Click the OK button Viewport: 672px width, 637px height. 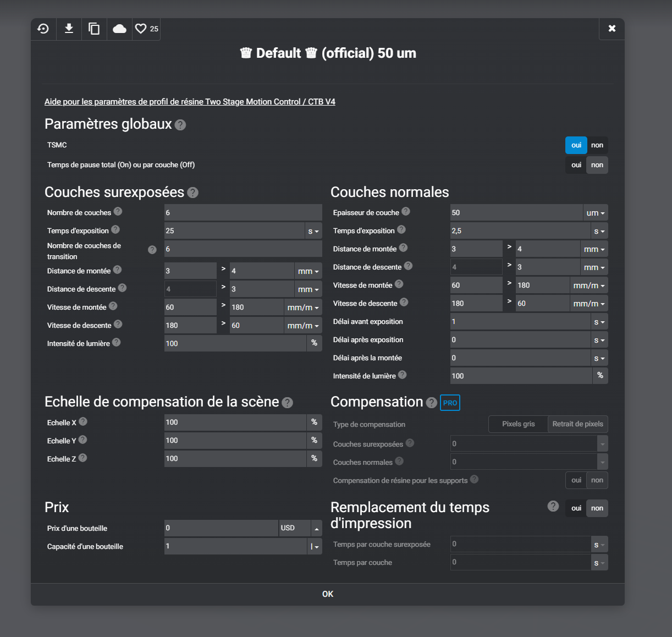point(328,594)
